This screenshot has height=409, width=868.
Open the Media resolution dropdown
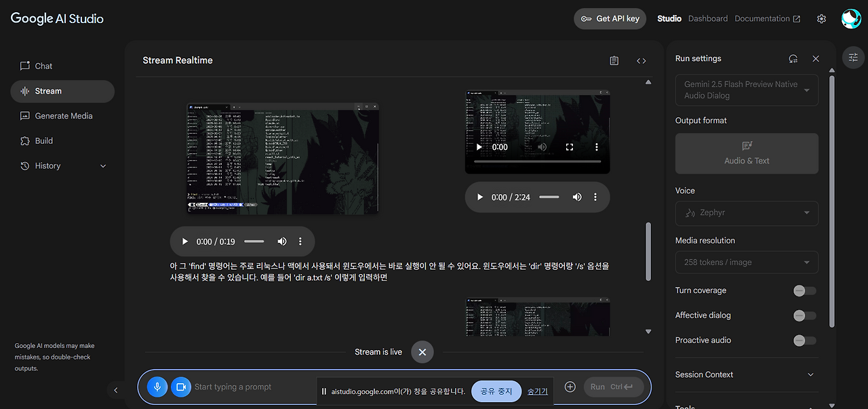click(x=747, y=262)
